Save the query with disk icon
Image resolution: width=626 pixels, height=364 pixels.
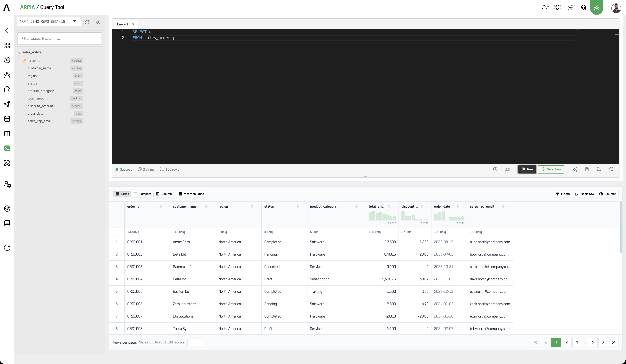(x=587, y=169)
